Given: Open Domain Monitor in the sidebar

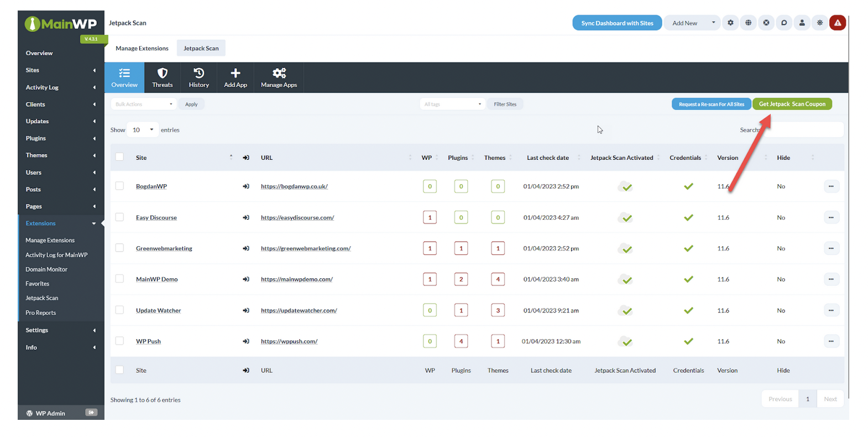Looking at the screenshot, I should [x=46, y=269].
